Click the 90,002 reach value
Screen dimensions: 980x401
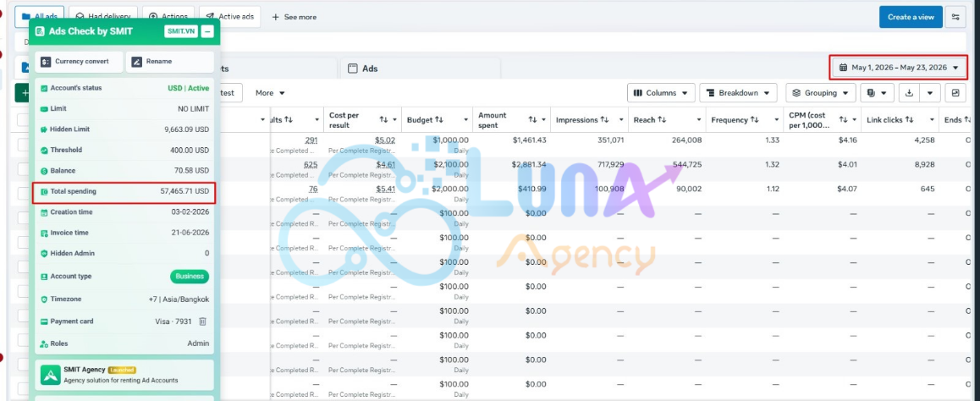click(689, 189)
